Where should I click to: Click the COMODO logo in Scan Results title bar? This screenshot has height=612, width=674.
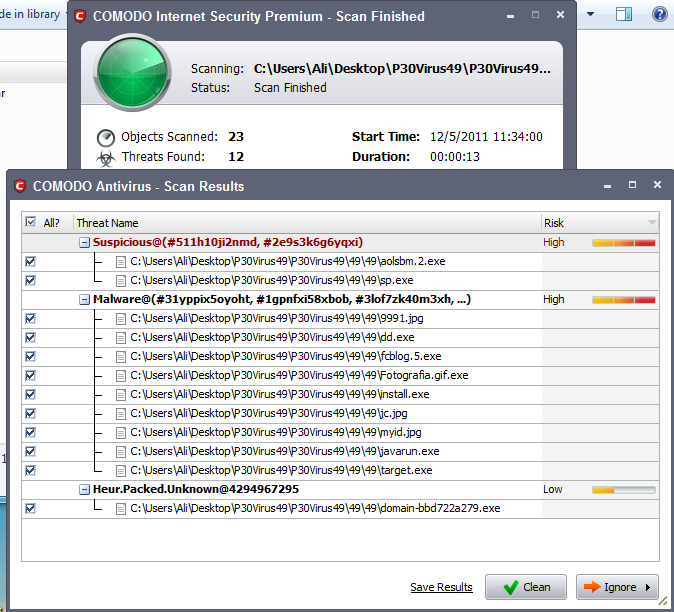pos(20,186)
